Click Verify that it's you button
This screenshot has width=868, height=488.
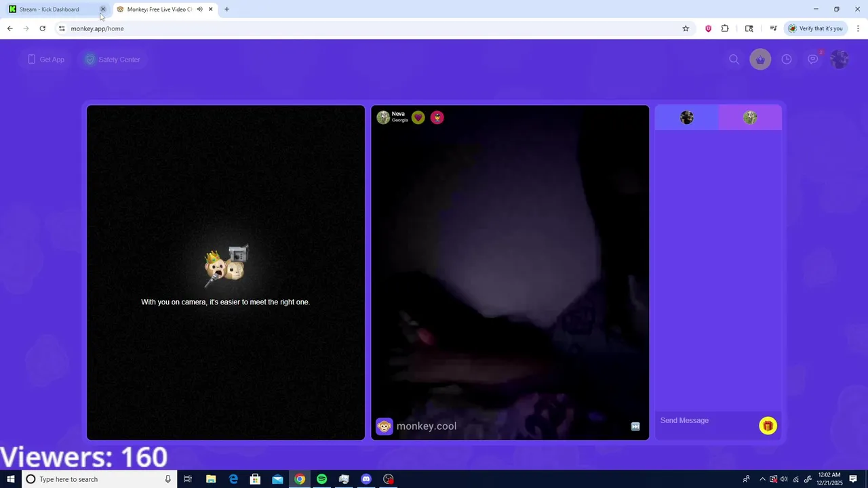816,28
